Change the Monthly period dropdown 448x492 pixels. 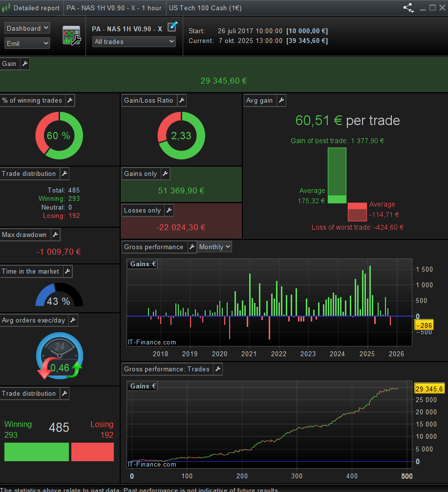pyautogui.click(x=214, y=247)
